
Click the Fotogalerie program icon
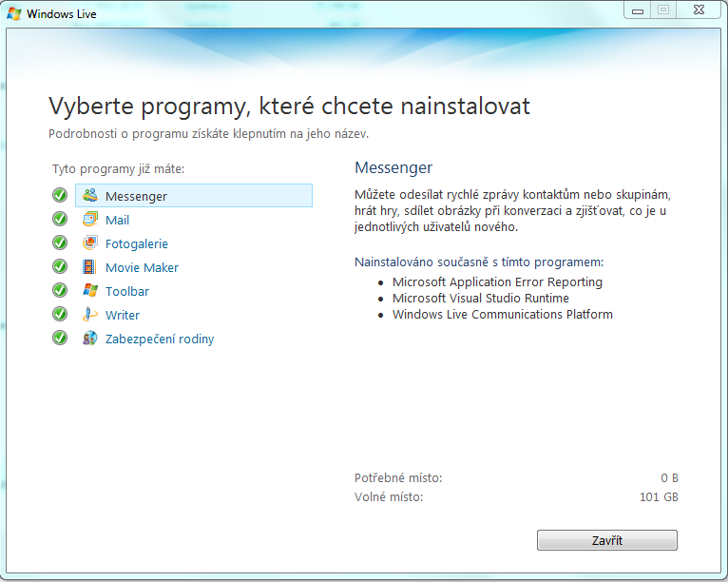pyautogui.click(x=89, y=242)
